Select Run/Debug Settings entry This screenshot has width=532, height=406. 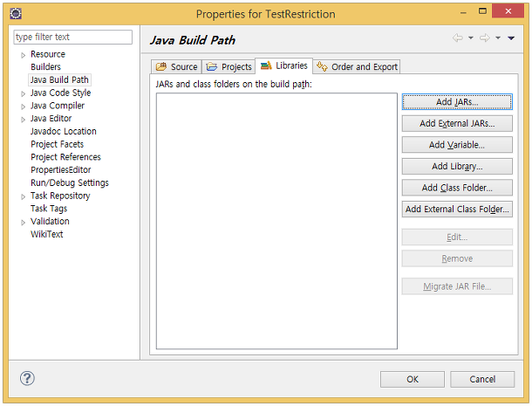70,182
